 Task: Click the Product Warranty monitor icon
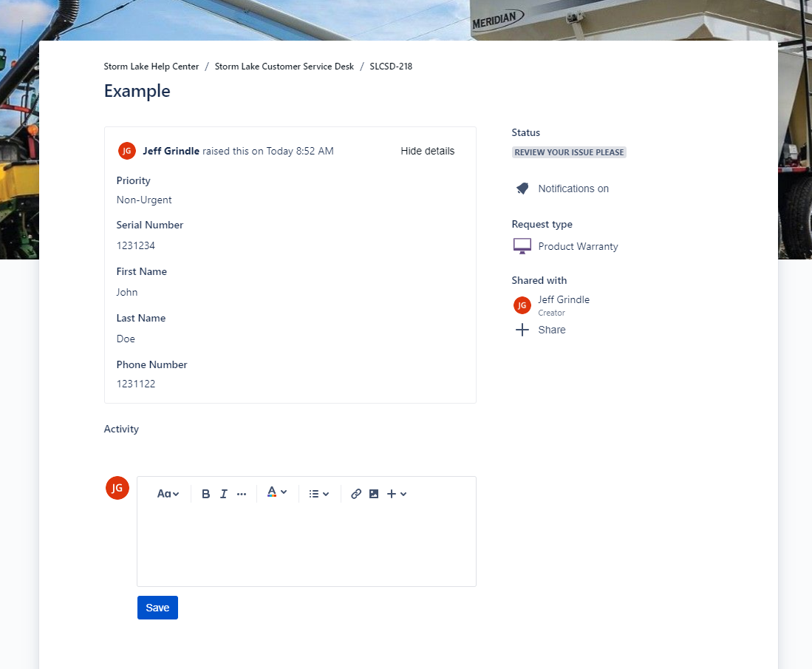point(522,246)
